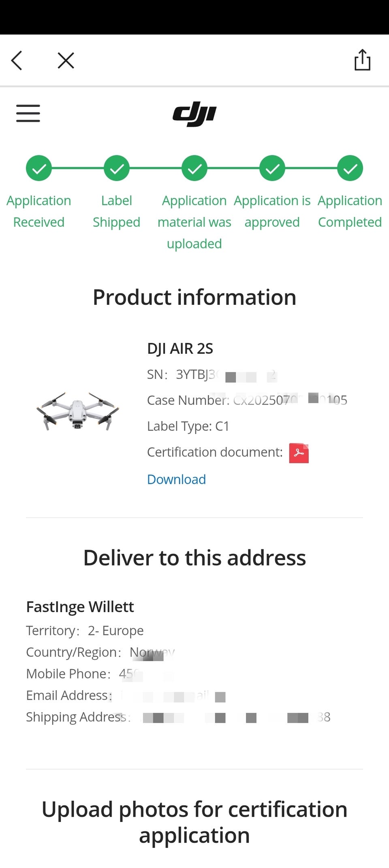Open the certification PDF icon
The height and width of the screenshot is (868, 389).
(x=299, y=453)
